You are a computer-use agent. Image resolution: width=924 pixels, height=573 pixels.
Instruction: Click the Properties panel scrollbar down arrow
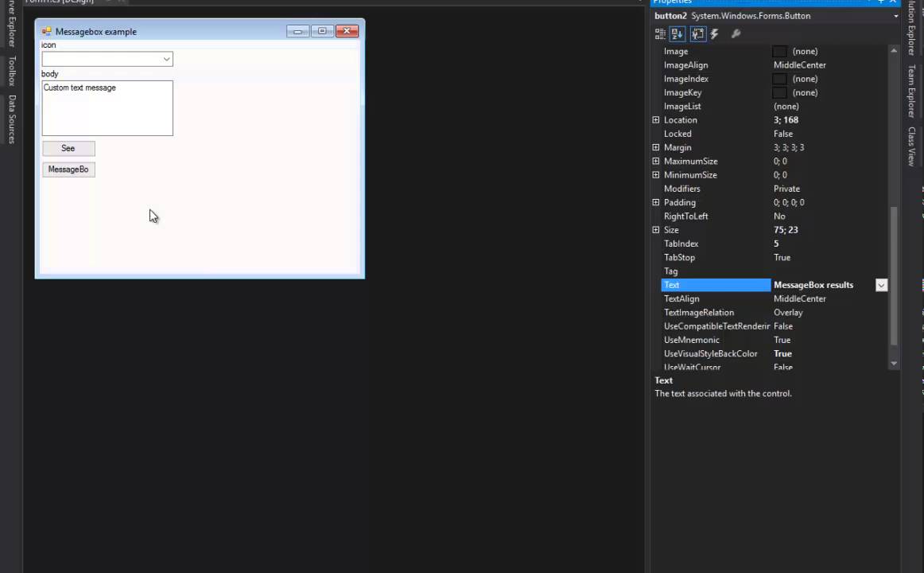point(894,364)
